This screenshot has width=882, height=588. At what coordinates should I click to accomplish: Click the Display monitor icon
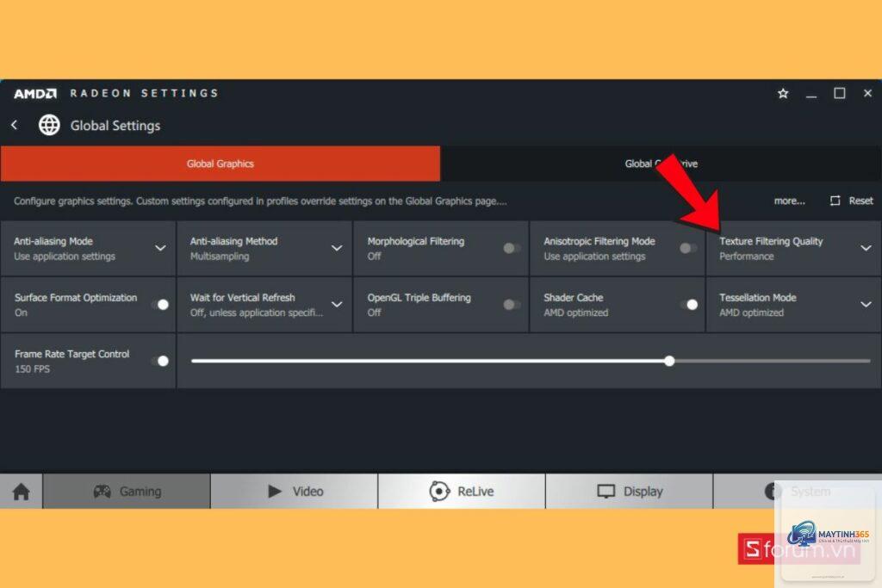click(606, 492)
